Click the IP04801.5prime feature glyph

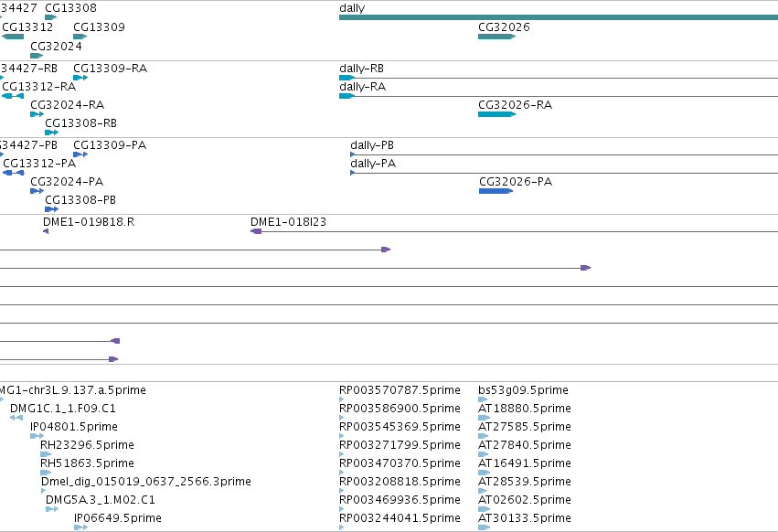pyautogui.click(x=37, y=436)
